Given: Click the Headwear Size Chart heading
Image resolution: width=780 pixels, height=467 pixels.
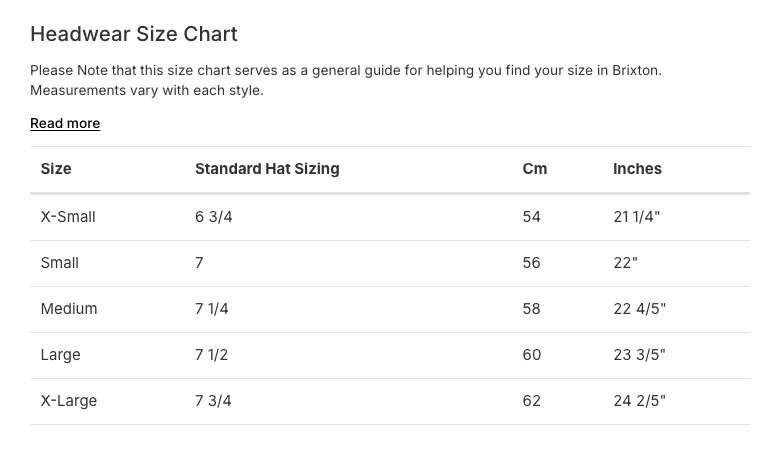Looking at the screenshot, I should click(134, 34).
